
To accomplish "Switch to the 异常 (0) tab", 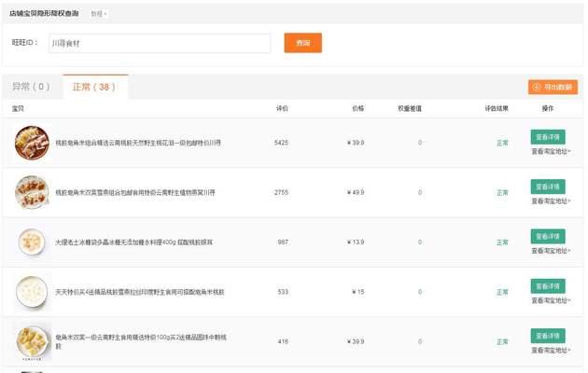I will 31,87.
